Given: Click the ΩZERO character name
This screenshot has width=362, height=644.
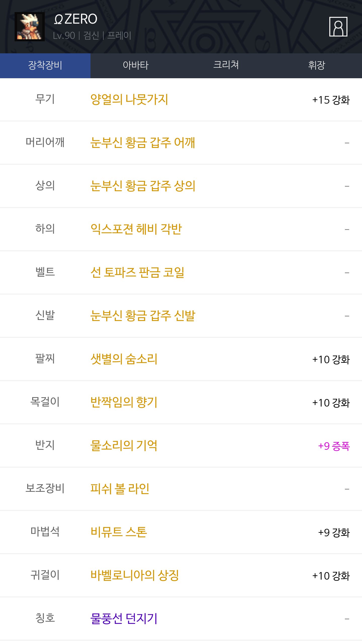Looking at the screenshot, I should [x=76, y=19].
